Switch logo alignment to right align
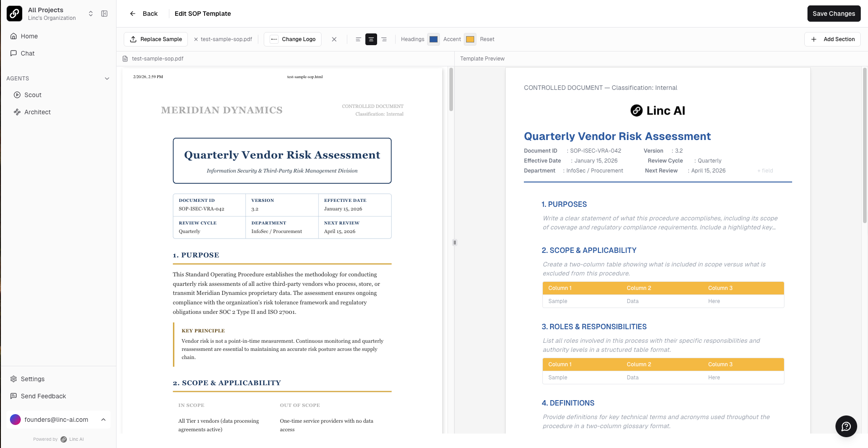 click(384, 39)
